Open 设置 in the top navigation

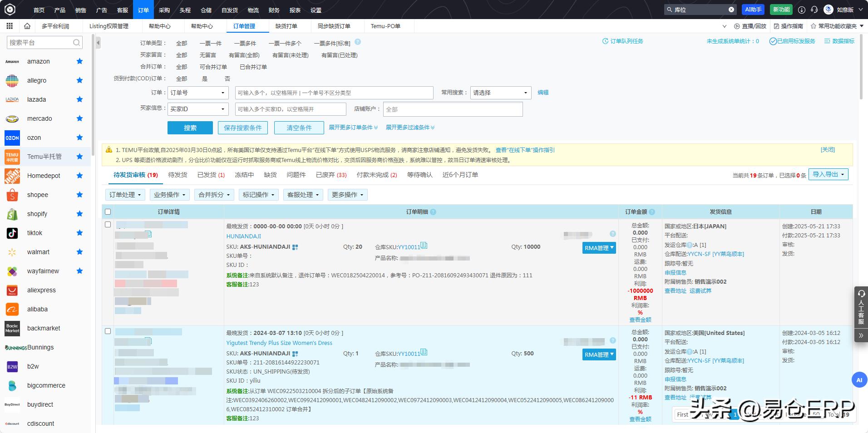[315, 10]
